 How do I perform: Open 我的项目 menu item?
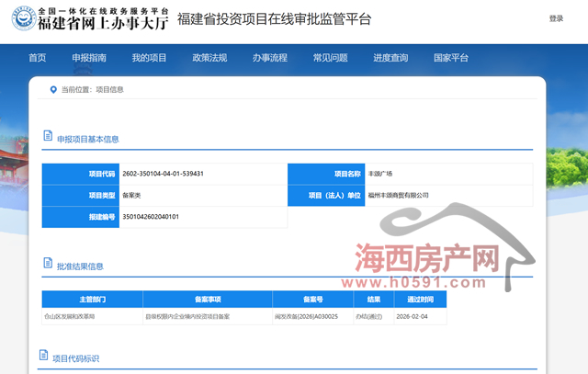tap(149, 58)
